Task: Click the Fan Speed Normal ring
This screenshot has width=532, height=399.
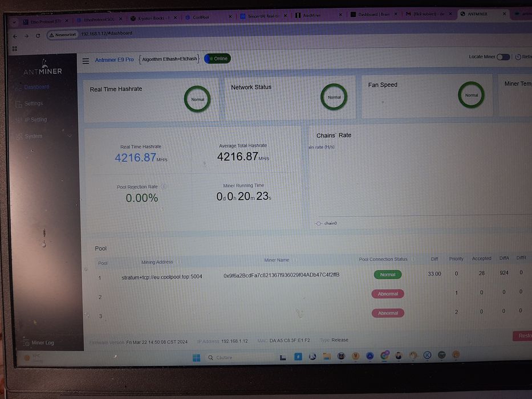Action: pos(471,95)
